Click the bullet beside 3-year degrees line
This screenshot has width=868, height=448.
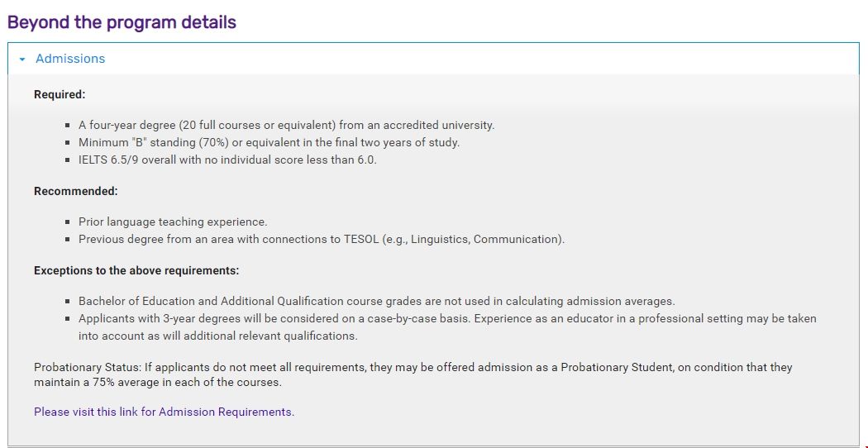pos(68,319)
